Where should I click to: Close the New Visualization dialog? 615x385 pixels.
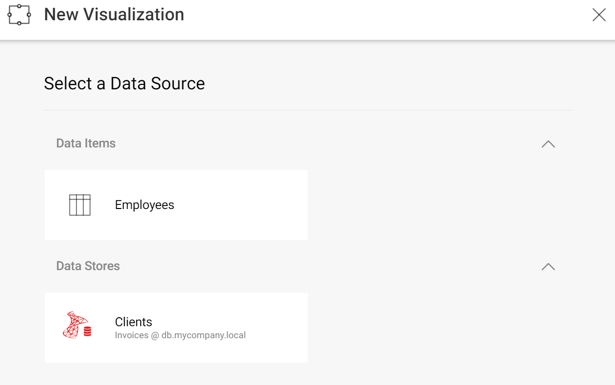pos(599,15)
